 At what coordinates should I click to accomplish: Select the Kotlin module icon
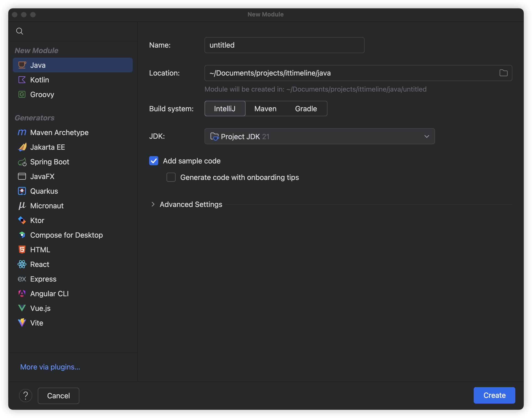22,80
